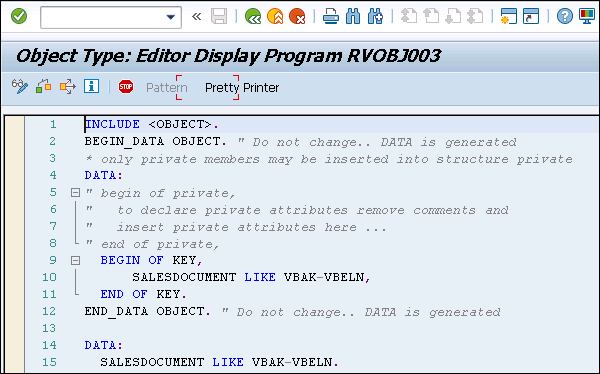Click Find Next binoculars plus icon
This screenshot has width=600, height=374.
pos(375,16)
